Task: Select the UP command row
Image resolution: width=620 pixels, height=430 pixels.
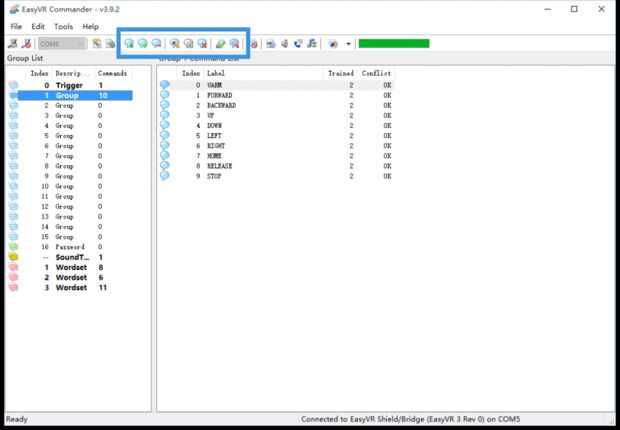Action: [276, 116]
